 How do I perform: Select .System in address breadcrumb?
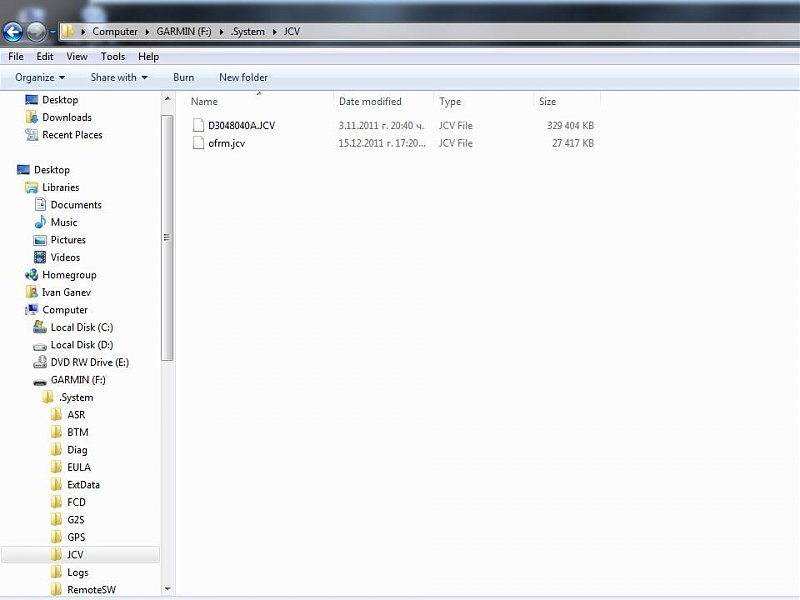tap(247, 32)
